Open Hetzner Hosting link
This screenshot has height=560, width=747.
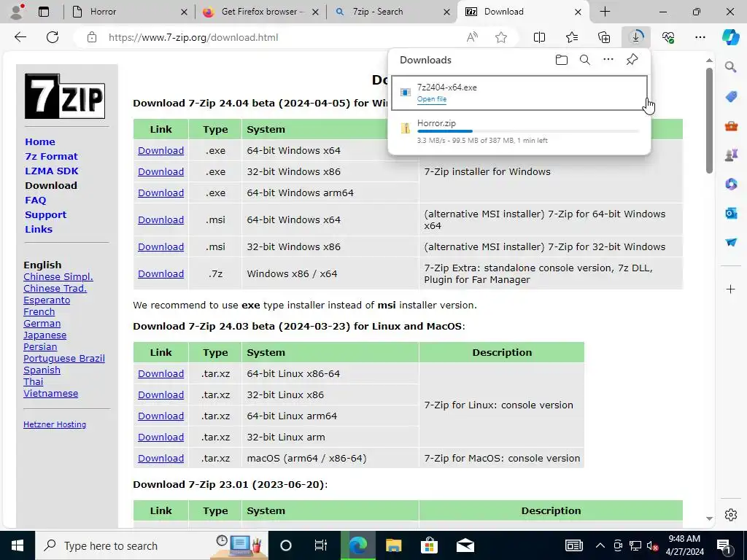[55, 424]
